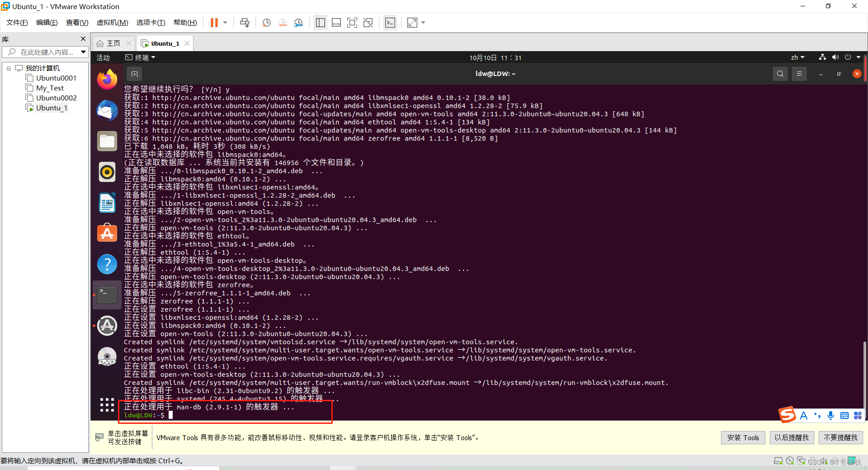Revert the VM to its snapshot
Viewport: 868px width, 470px height.
pyautogui.click(x=283, y=22)
